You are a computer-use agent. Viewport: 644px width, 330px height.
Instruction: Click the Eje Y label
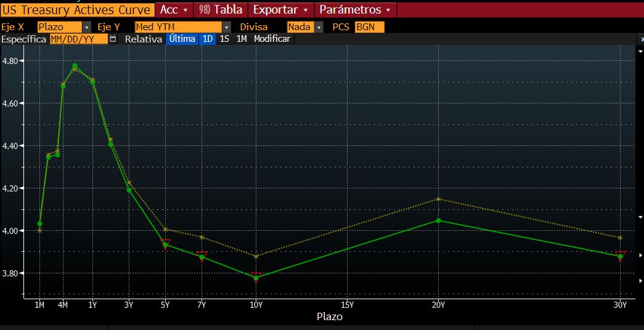point(109,27)
